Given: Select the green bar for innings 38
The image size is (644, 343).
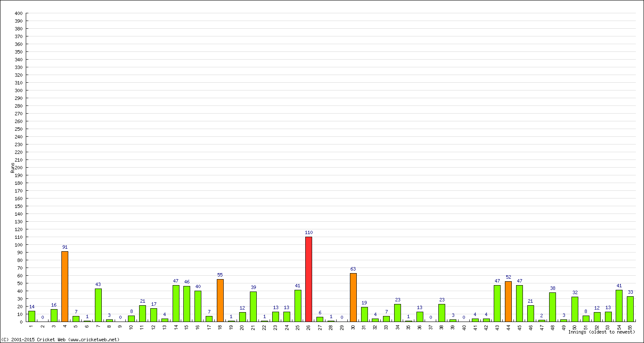Looking at the screenshot, I should [x=442, y=313].
